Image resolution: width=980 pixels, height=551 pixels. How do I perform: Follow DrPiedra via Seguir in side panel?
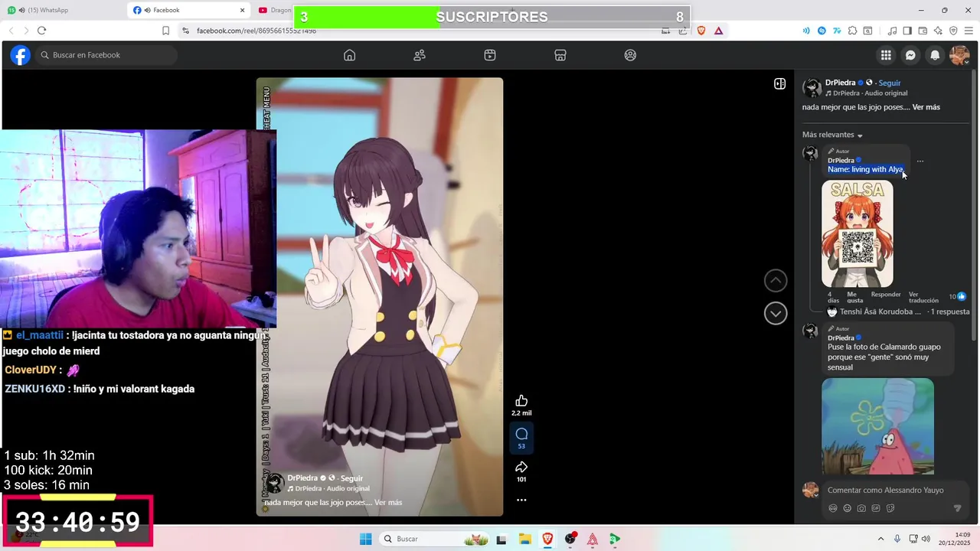(890, 83)
